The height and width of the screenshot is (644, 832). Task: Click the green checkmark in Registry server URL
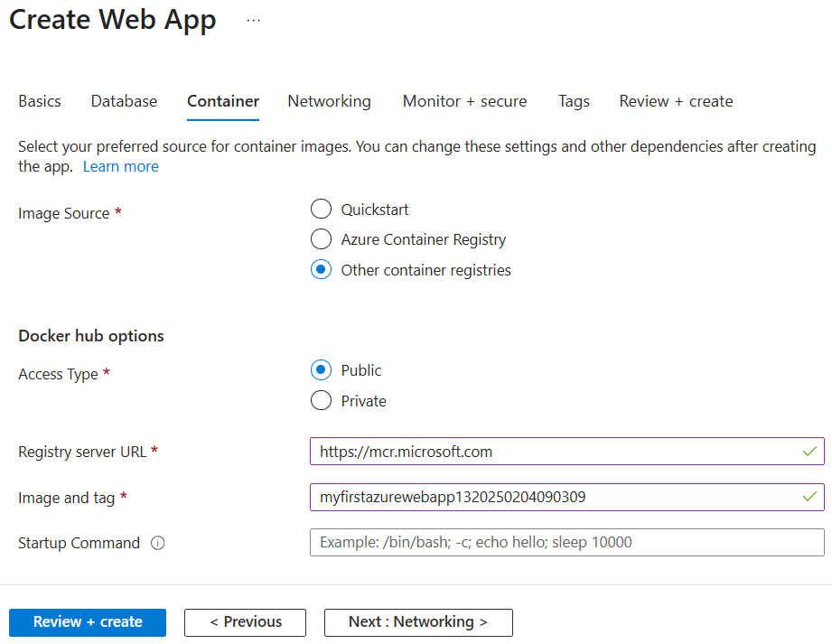pyautogui.click(x=809, y=452)
